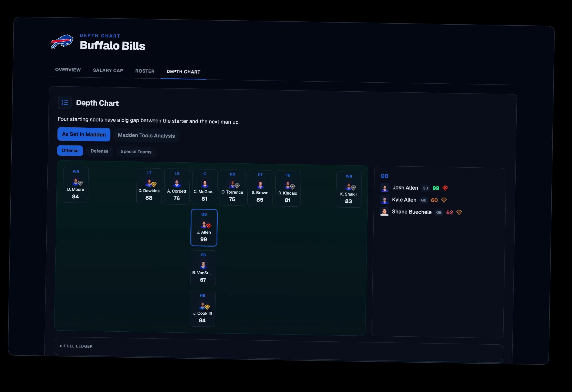Screen dimensions: 572x392
Task: Click the Buffalo Bills page title
Action: (113, 46)
